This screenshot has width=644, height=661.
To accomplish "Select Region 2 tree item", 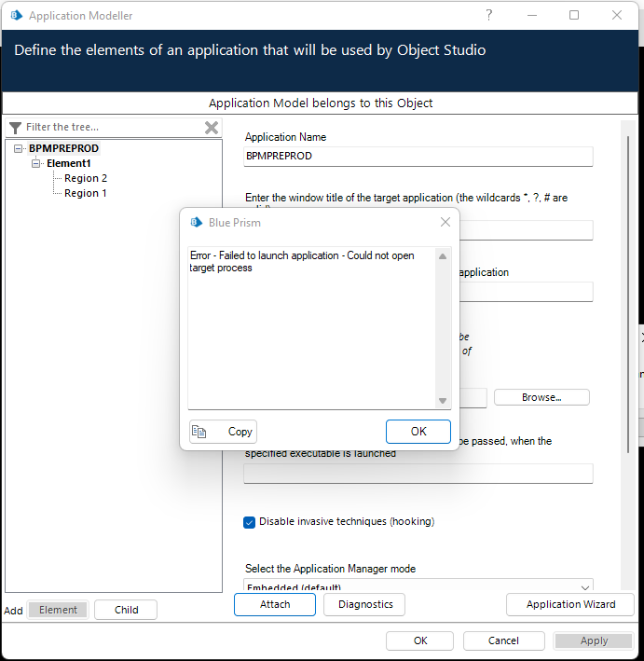I will [86, 178].
